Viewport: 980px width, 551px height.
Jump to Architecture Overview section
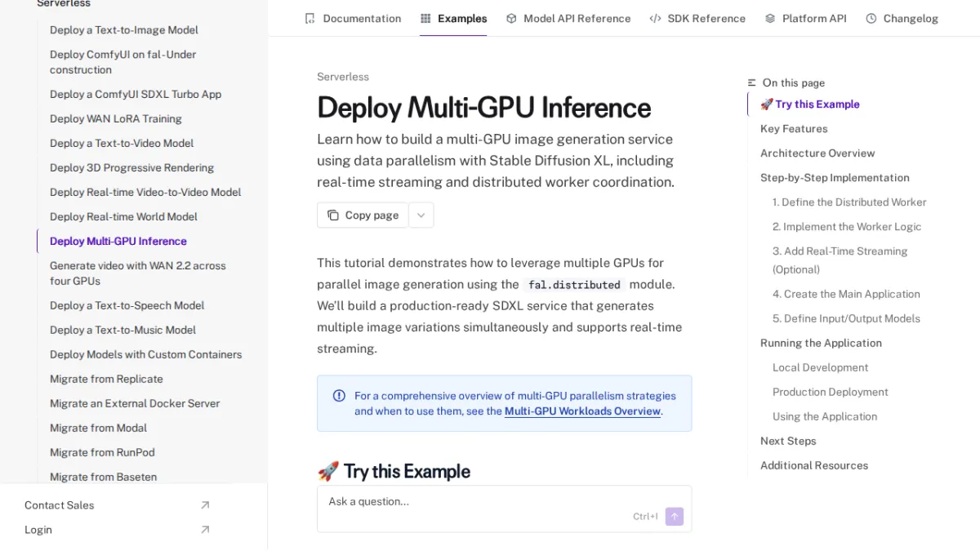pos(817,153)
